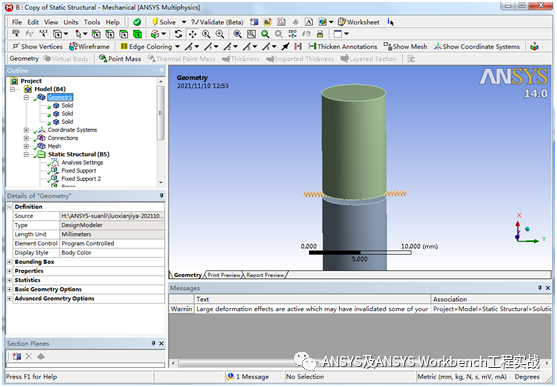The height and width of the screenshot is (387, 557).
Task: Collapse the Static Structural (B5) node
Action: [26, 155]
